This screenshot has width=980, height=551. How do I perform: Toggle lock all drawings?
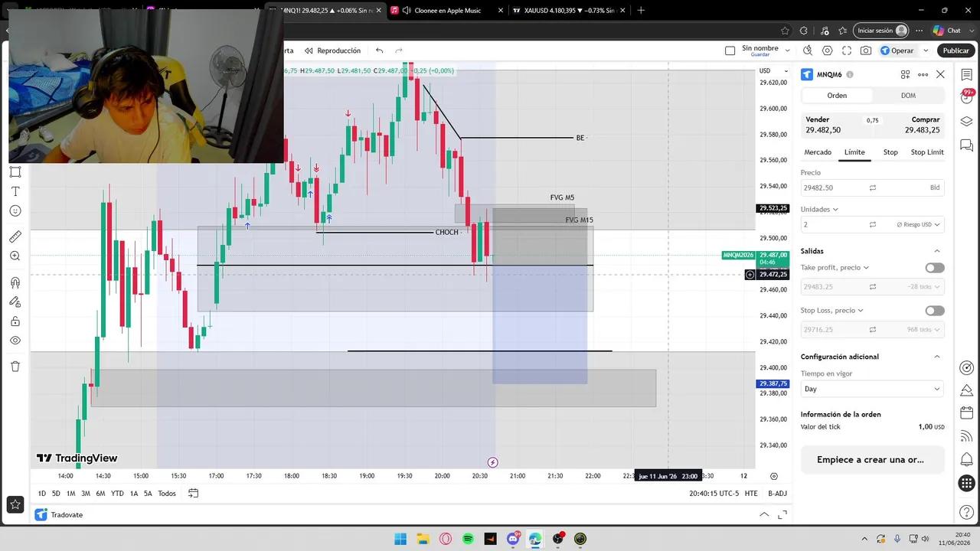point(15,321)
